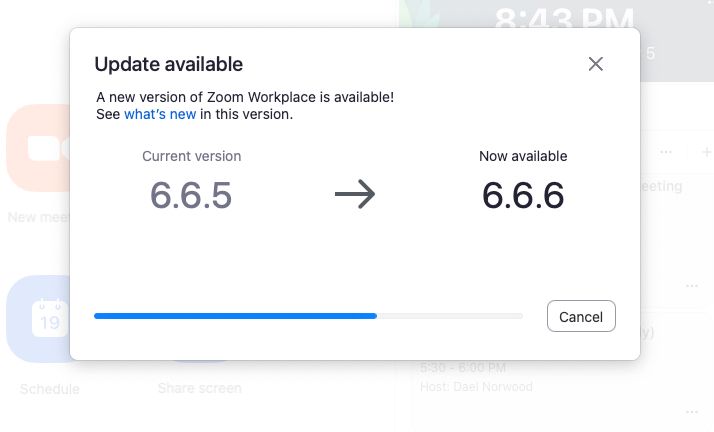Click the plus icon in meetings panel
714x432 pixels.
pos(706,152)
